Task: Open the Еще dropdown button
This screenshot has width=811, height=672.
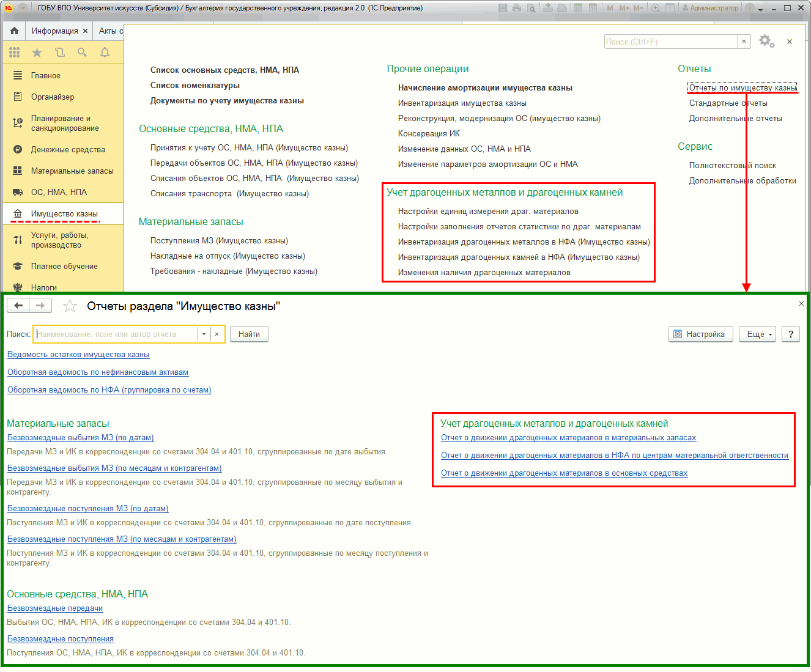Action: (758, 334)
